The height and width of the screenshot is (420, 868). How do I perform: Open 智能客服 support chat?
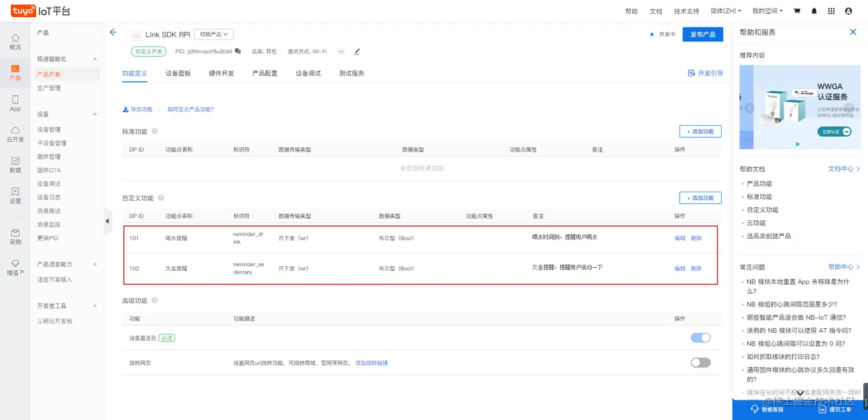click(767, 409)
